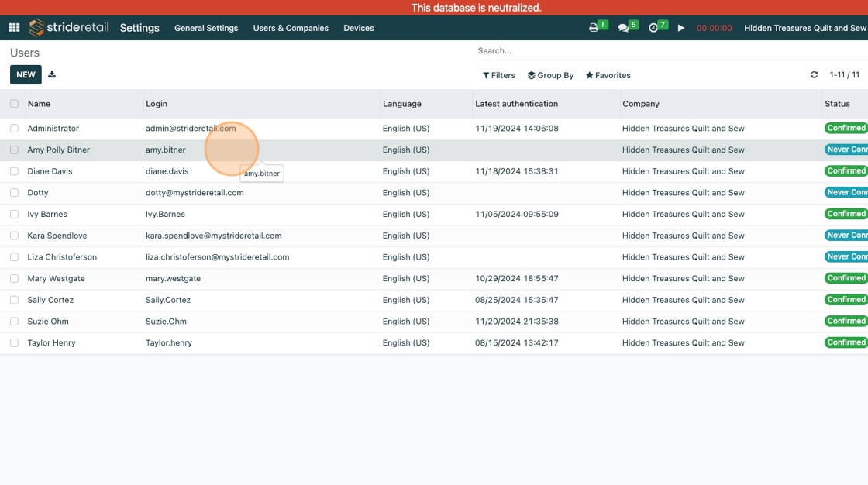This screenshot has height=485, width=868.
Task: Open the General Settings menu
Action: 206,28
